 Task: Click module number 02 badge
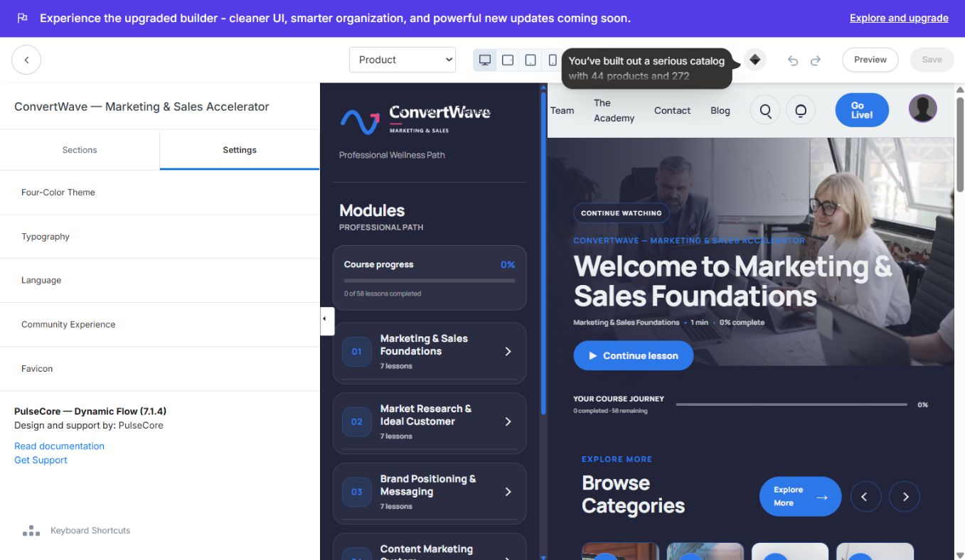pyautogui.click(x=357, y=421)
